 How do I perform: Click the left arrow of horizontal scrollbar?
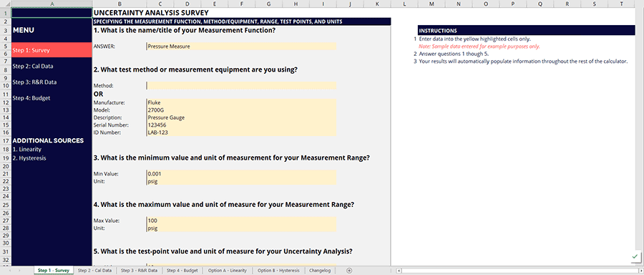[398, 271]
